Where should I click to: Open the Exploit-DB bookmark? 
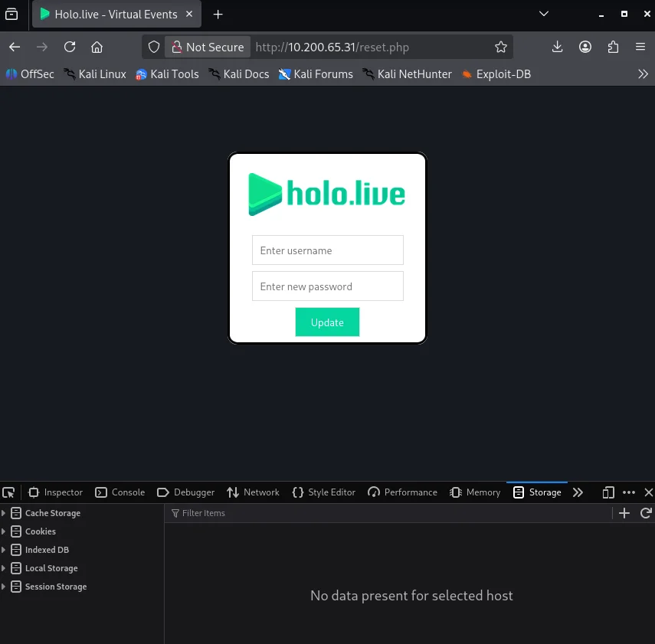(x=496, y=74)
